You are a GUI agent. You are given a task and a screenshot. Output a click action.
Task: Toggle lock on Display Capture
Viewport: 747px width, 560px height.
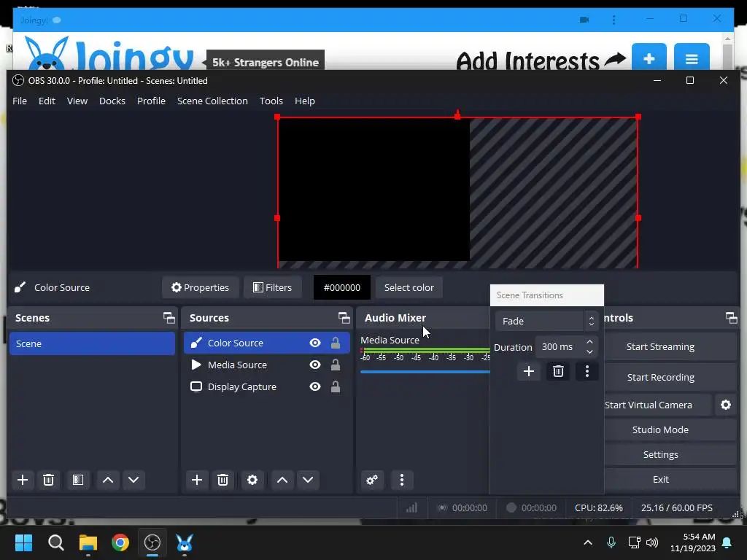click(x=336, y=386)
